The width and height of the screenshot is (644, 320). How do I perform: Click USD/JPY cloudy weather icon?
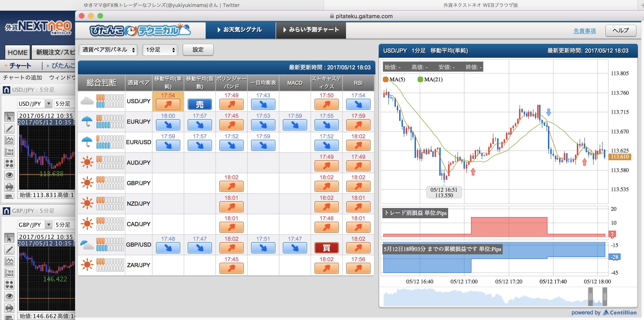(x=87, y=101)
